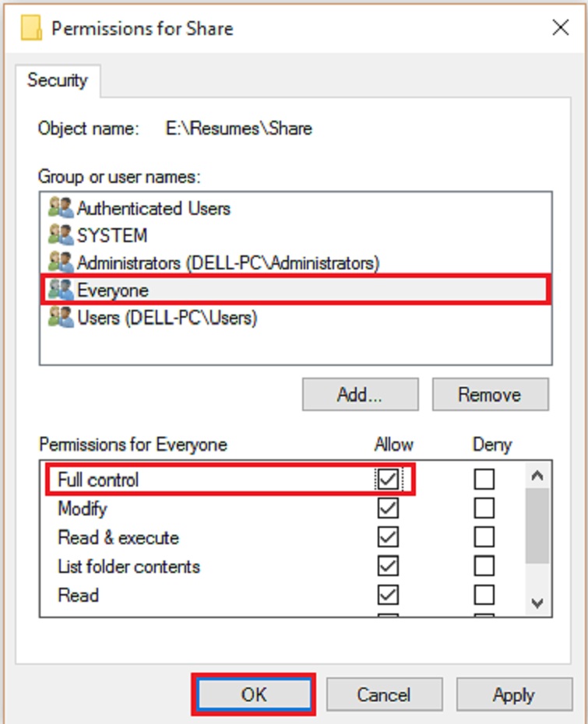588x724 pixels.
Task: Click the Everyone group icon
Action: (x=61, y=290)
